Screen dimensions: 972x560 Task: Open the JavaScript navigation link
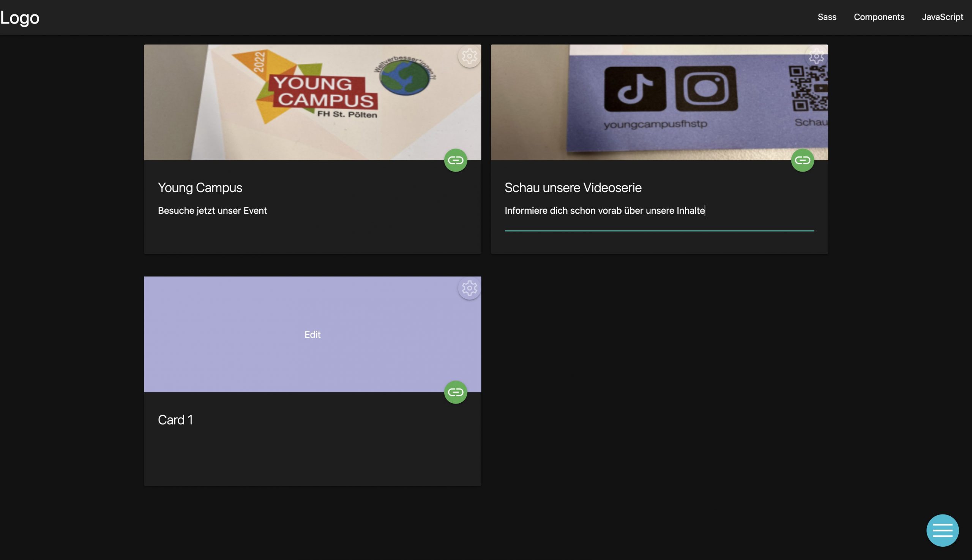click(x=942, y=17)
